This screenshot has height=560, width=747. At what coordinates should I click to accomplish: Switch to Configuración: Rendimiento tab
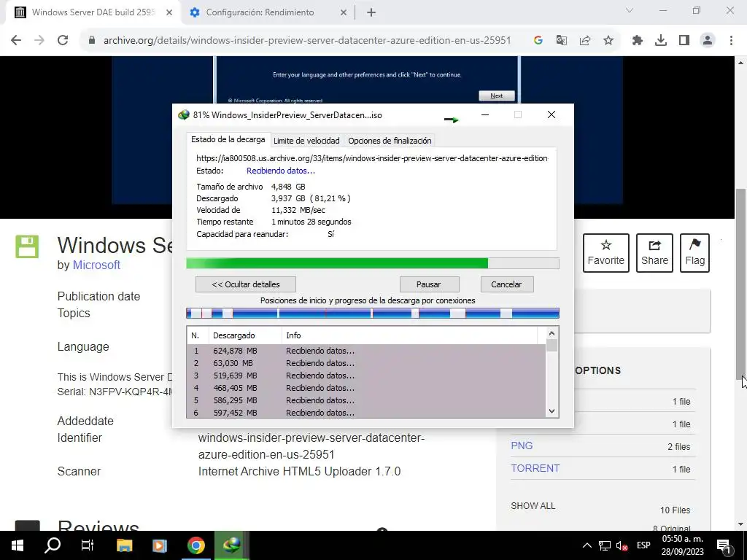(260, 12)
